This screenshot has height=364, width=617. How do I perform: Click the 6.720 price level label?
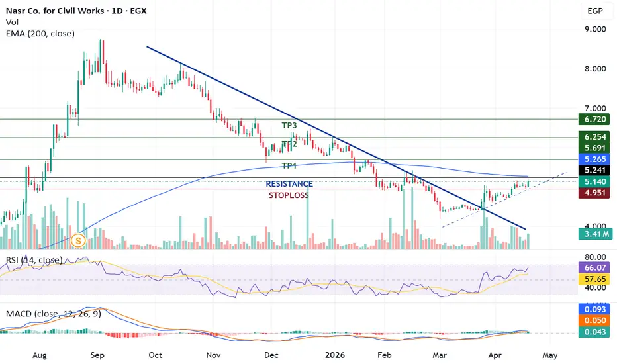(x=594, y=119)
